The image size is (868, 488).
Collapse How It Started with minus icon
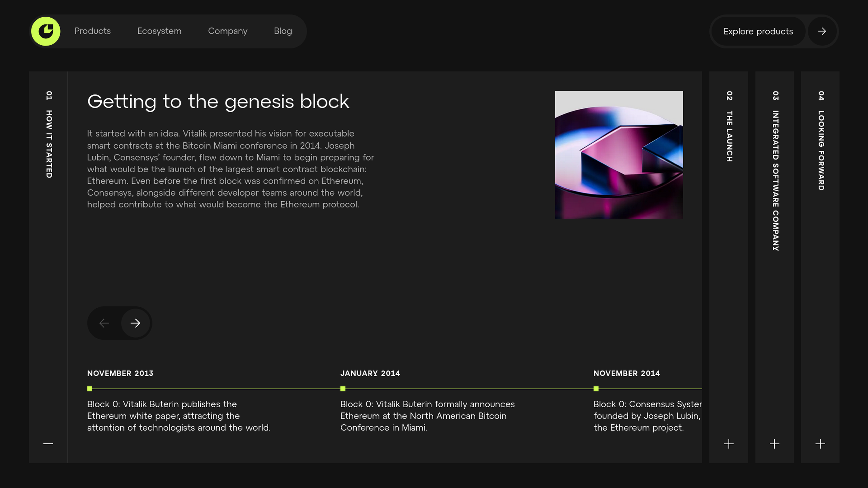point(48,444)
